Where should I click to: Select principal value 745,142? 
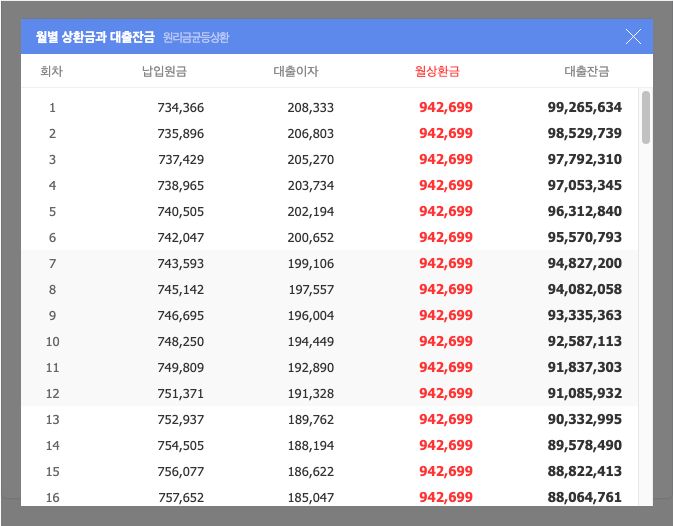point(181,290)
